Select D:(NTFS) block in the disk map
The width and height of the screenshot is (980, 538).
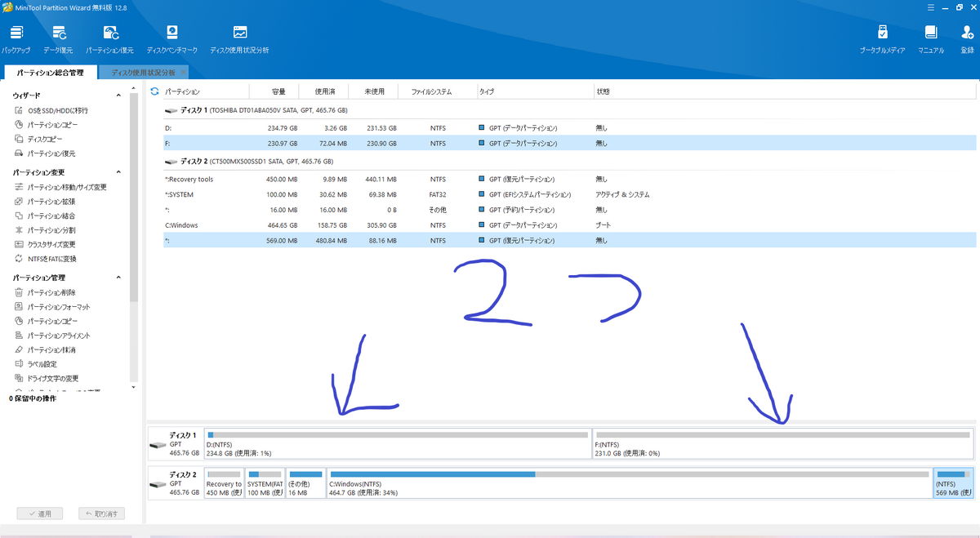click(397, 442)
